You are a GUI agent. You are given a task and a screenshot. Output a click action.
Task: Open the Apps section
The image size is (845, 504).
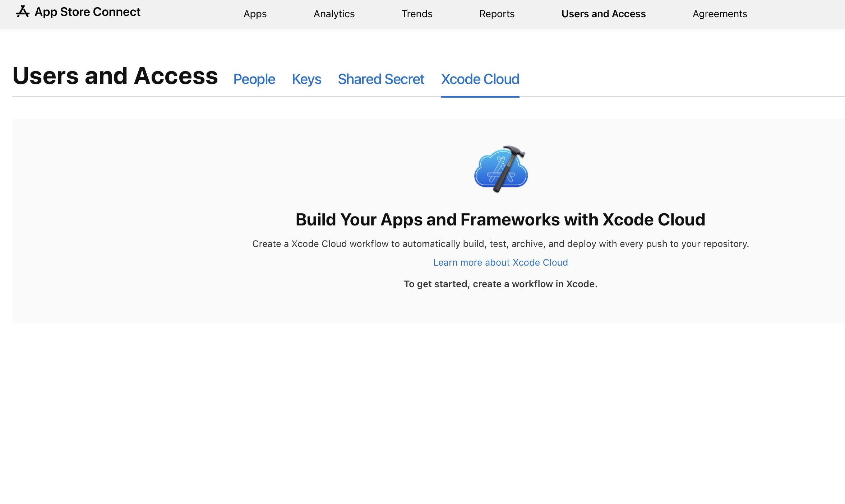coord(255,14)
